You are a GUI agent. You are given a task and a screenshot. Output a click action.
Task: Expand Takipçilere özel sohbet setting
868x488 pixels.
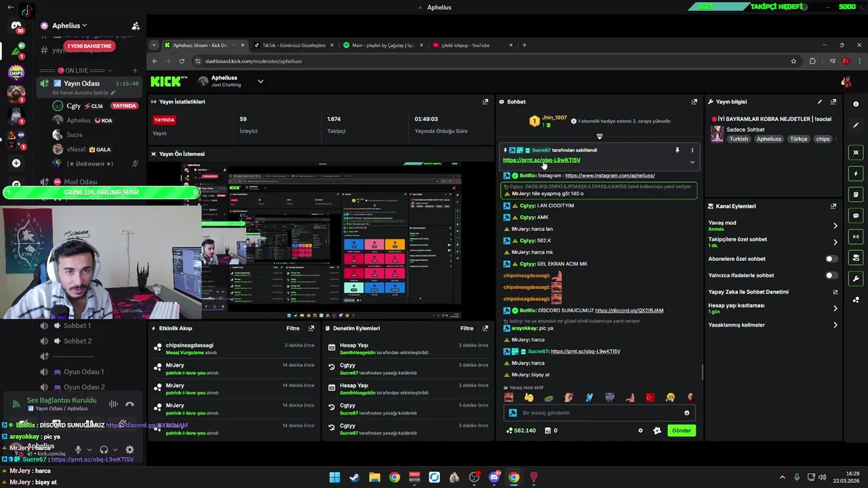click(835, 242)
